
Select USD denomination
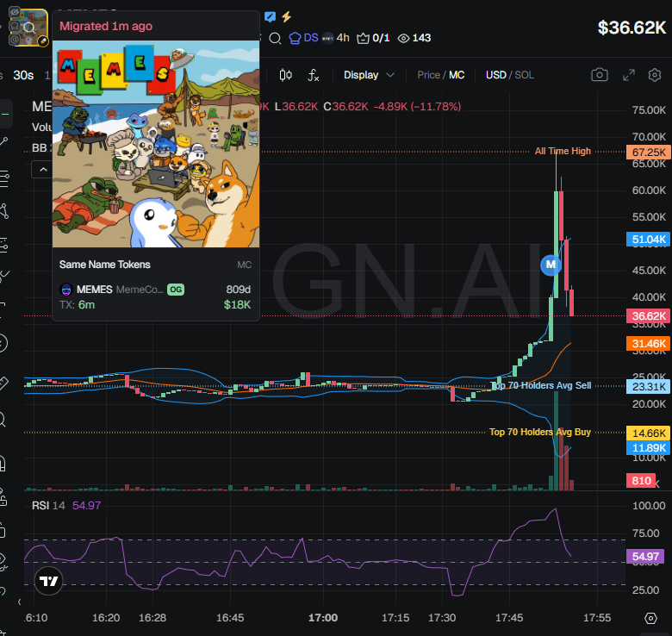[x=496, y=75]
